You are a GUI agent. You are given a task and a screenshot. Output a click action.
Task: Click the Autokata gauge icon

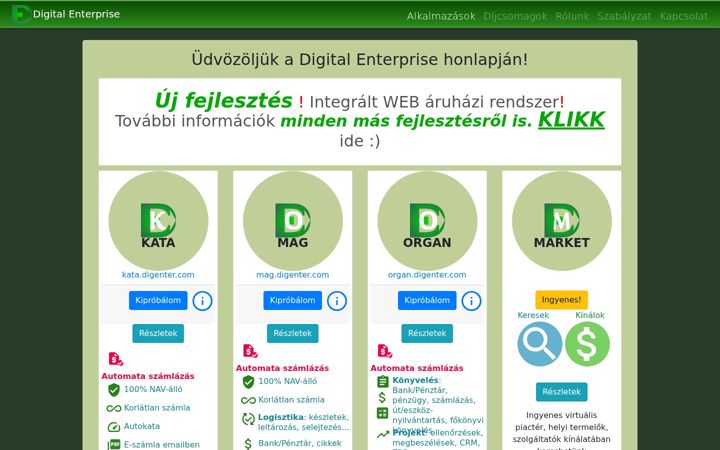pos(114,427)
